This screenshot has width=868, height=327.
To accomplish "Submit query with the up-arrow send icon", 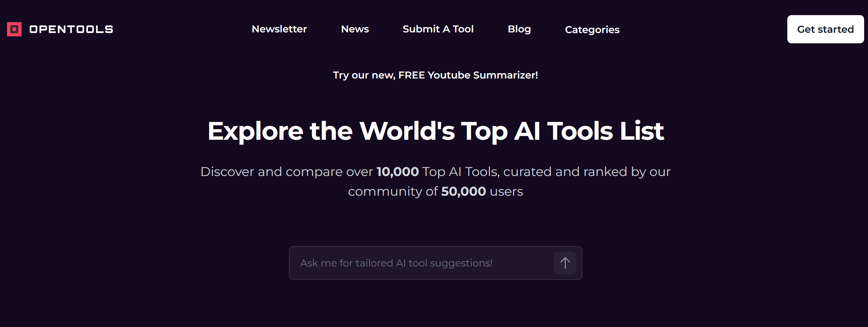I will tap(565, 263).
